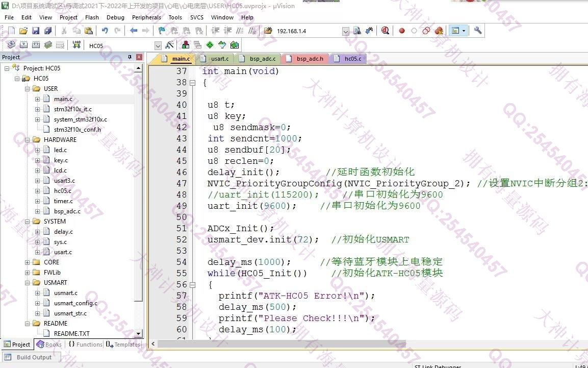The image size is (588, 368).
Task: Undo the last edit
Action: (x=105, y=31)
